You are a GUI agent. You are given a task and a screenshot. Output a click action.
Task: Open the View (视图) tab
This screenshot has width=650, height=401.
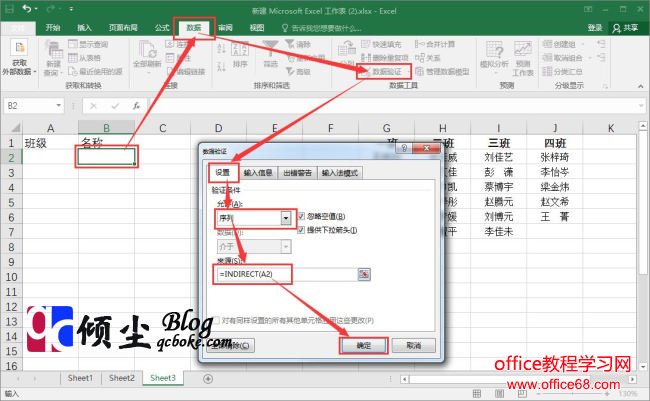(257, 28)
